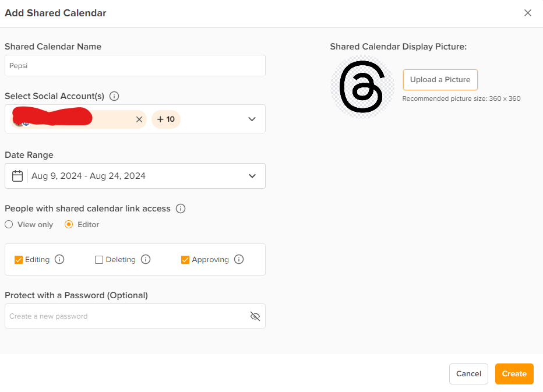
Task: Click the info icon beside Deleting checkbox
Action: click(145, 259)
